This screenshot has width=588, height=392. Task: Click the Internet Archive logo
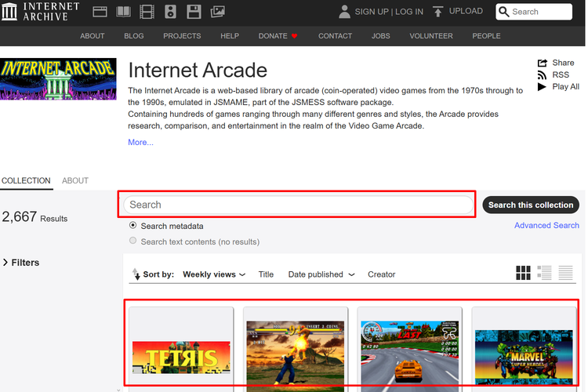click(x=41, y=12)
